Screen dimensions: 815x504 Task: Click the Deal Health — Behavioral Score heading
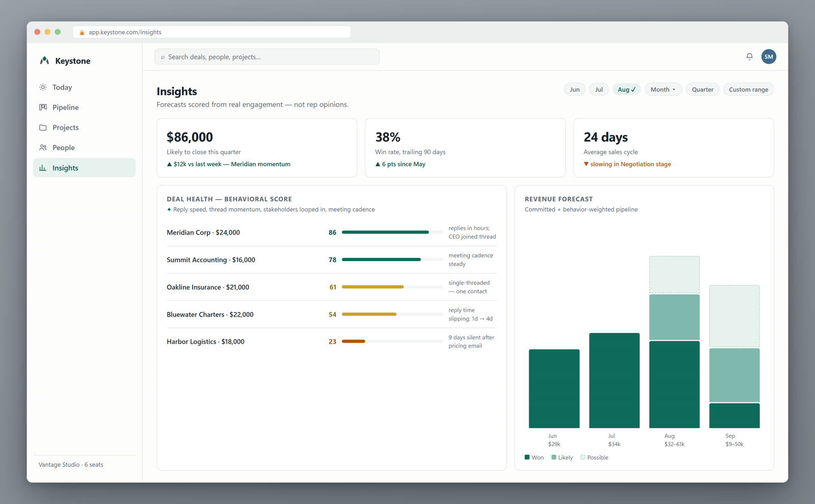(229, 199)
